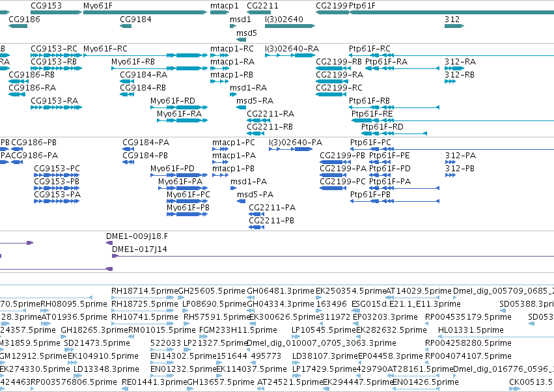The height and width of the screenshot is (392, 554).
Task: Pick the CG2199 gene arrow
Action: click(332, 12)
